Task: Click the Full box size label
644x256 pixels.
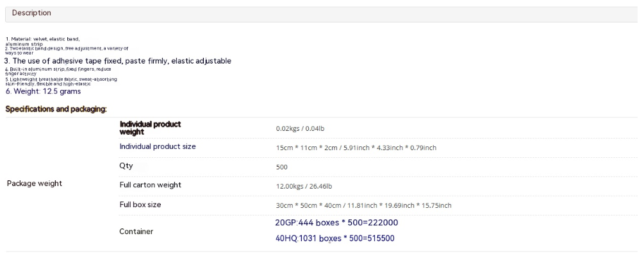Action: [x=140, y=205]
